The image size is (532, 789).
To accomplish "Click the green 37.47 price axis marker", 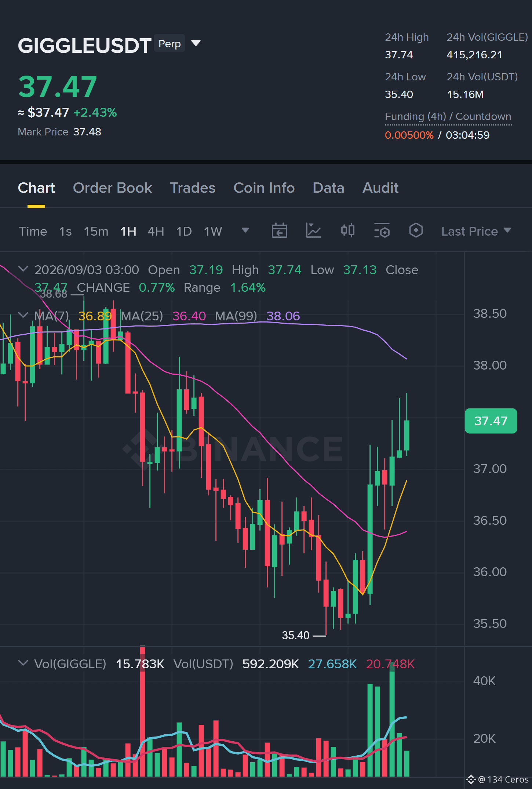I will [x=491, y=421].
